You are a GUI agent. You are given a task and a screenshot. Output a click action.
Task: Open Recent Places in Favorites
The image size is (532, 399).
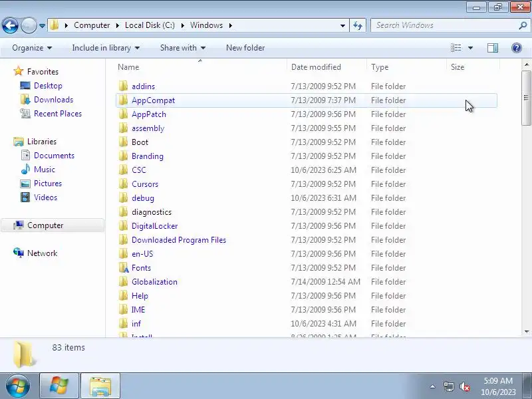tap(58, 113)
